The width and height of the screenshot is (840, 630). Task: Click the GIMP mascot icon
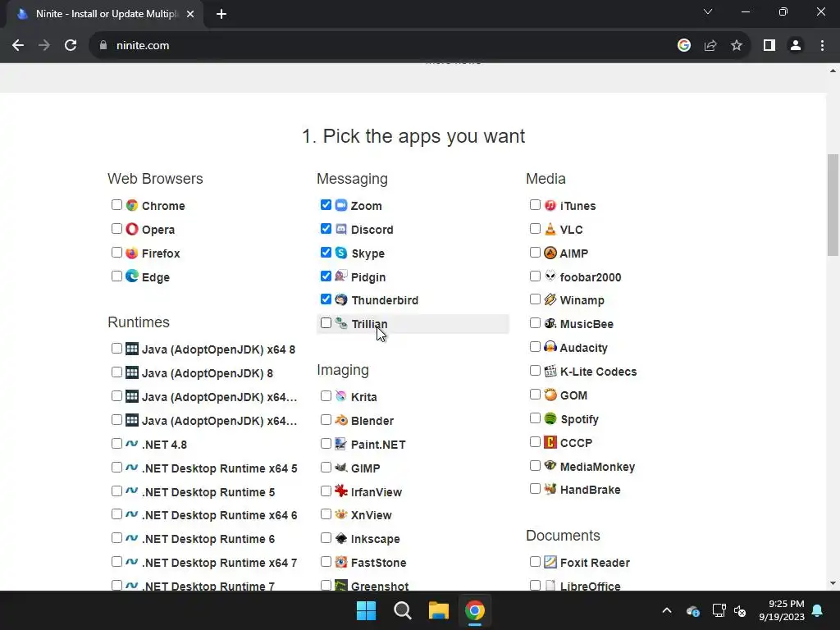click(x=341, y=467)
